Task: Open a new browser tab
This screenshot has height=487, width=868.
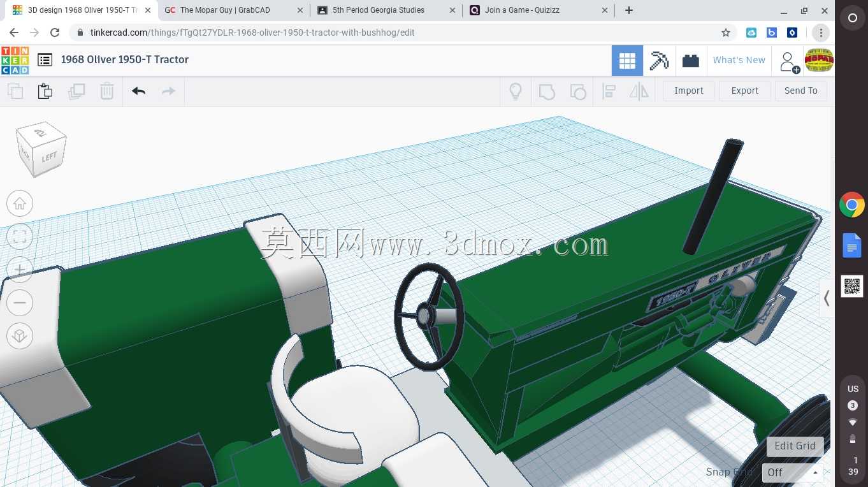Action: point(629,10)
